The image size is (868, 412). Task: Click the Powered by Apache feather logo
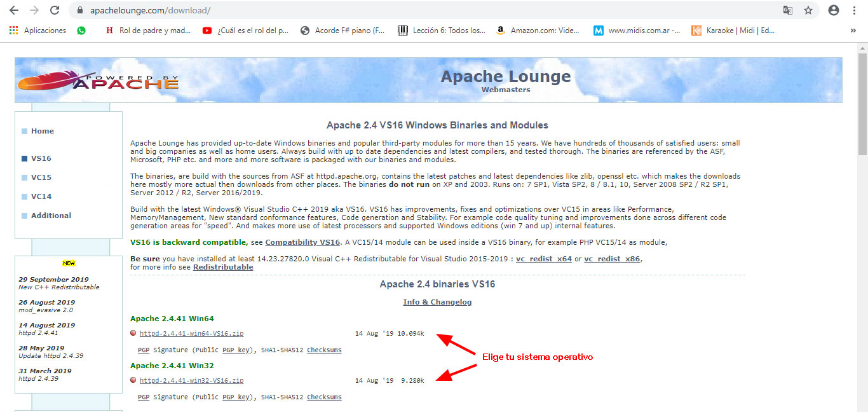point(98,81)
